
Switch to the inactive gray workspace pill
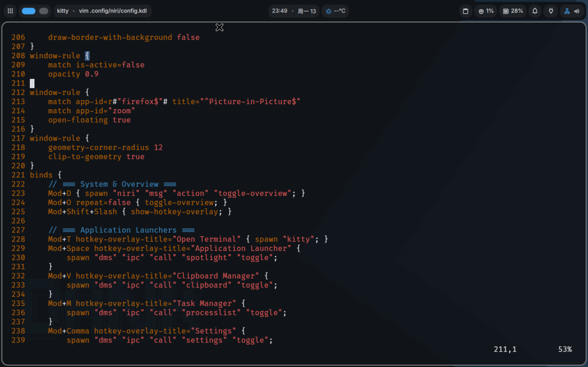[43, 11]
